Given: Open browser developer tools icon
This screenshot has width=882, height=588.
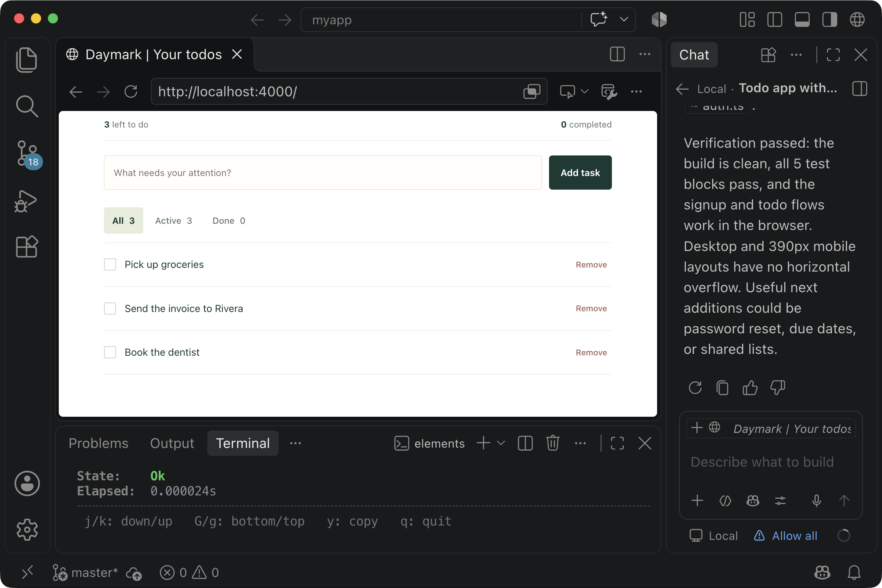Looking at the screenshot, I should (609, 92).
